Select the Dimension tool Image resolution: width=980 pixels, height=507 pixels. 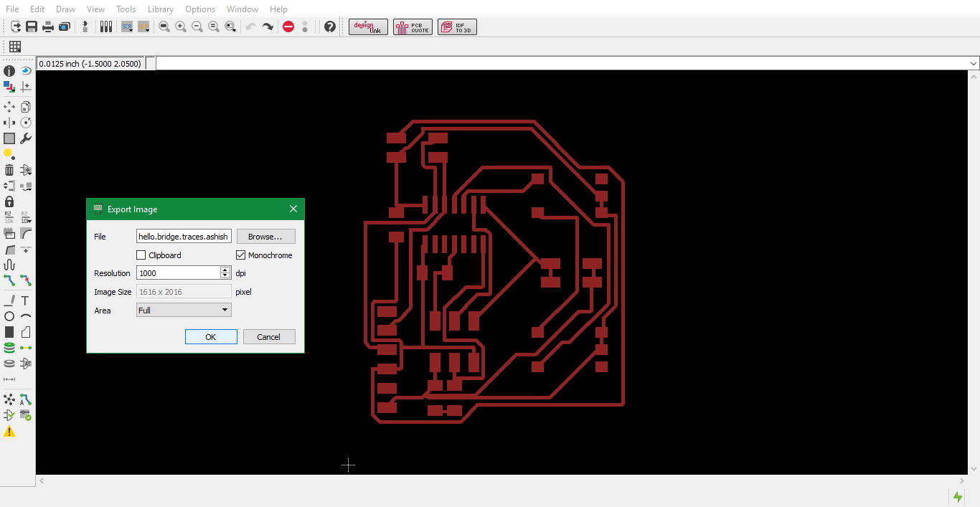(9, 379)
